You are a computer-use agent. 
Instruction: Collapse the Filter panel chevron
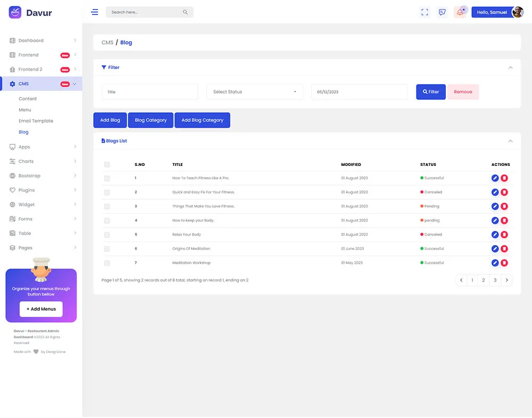click(x=510, y=68)
